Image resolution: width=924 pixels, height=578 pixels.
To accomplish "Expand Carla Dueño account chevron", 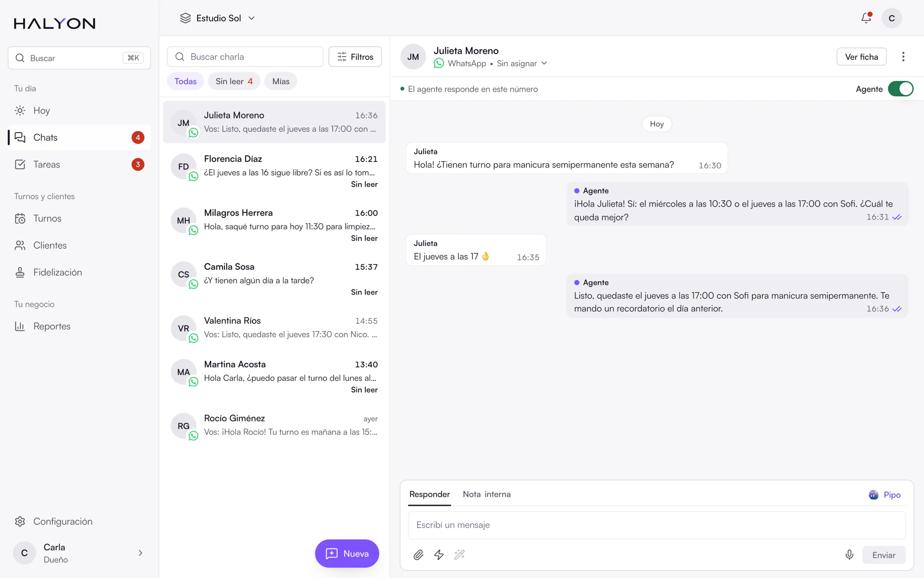I will click(x=140, y=553).
